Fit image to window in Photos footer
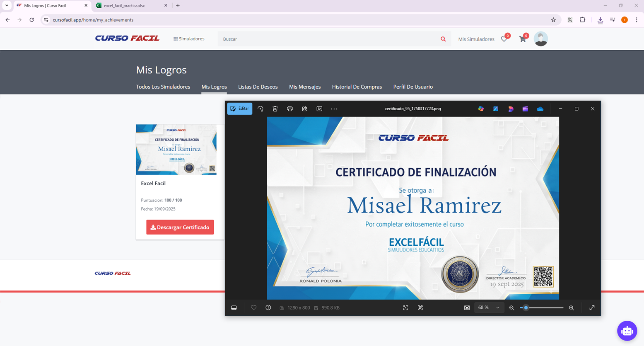This screenshot has width=644, height=346. point(467,308)
